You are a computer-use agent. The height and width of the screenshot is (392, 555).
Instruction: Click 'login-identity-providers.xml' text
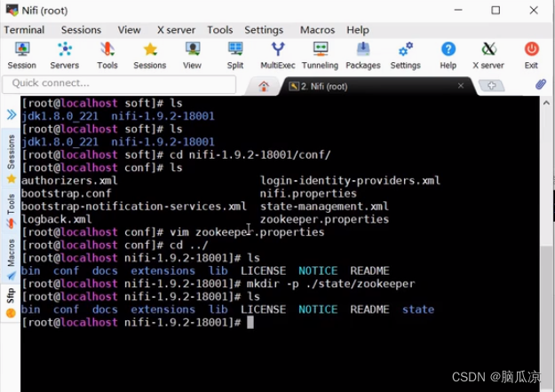click(350, 181)
